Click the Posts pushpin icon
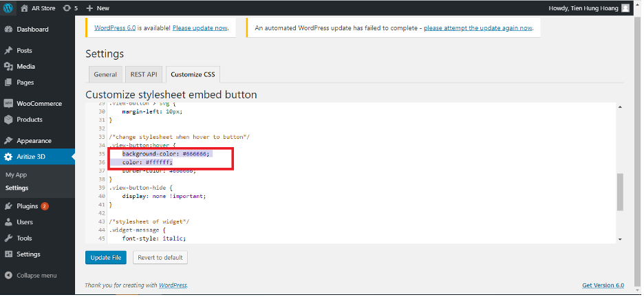The width and height of the screenshot is (644, 297). [x=8, y=50]
